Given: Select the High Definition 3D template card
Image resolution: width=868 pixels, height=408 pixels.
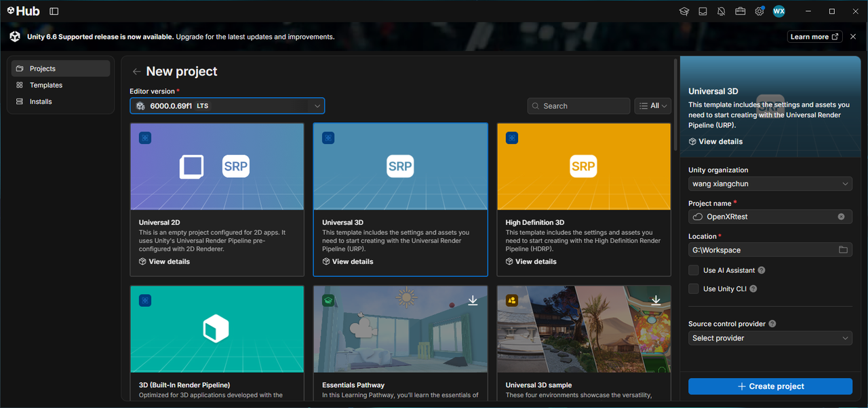Looking at the screenshot, I should (584, 200).
